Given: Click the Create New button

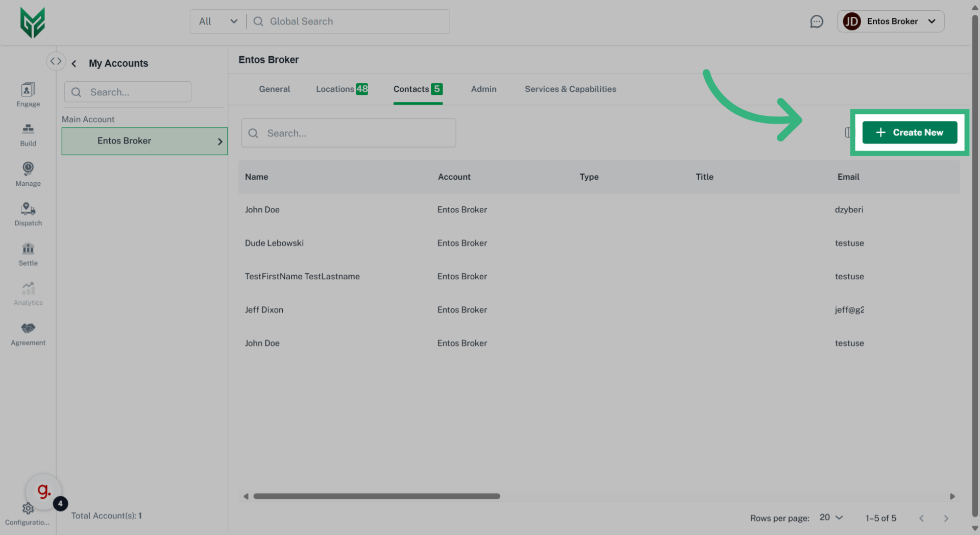Looking at the screenshot, I should coord(909,133).
